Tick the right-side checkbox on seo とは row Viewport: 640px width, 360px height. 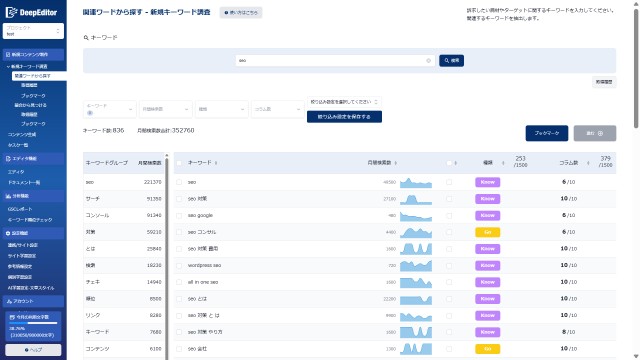click(449, 299)
